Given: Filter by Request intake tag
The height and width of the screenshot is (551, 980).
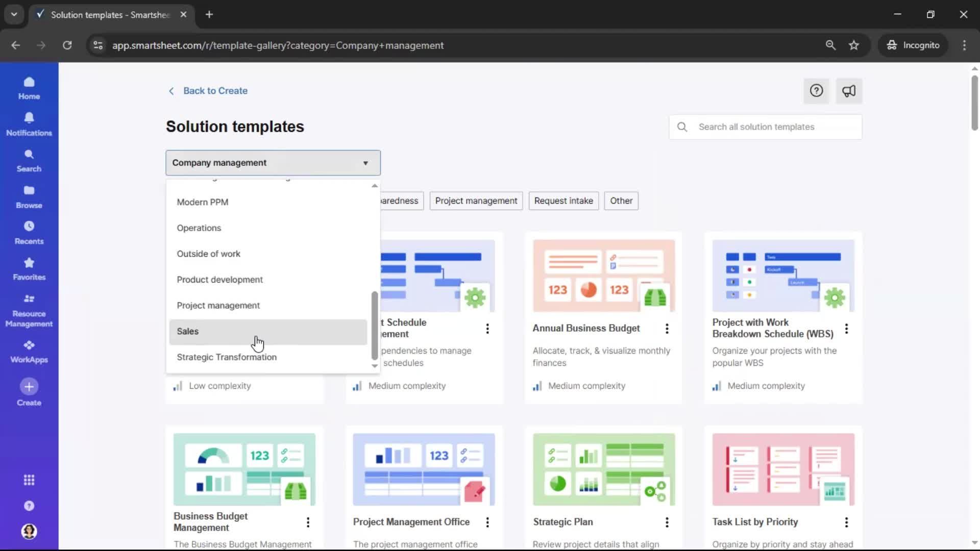Looking at the screenshot, I should coord(563,201).
